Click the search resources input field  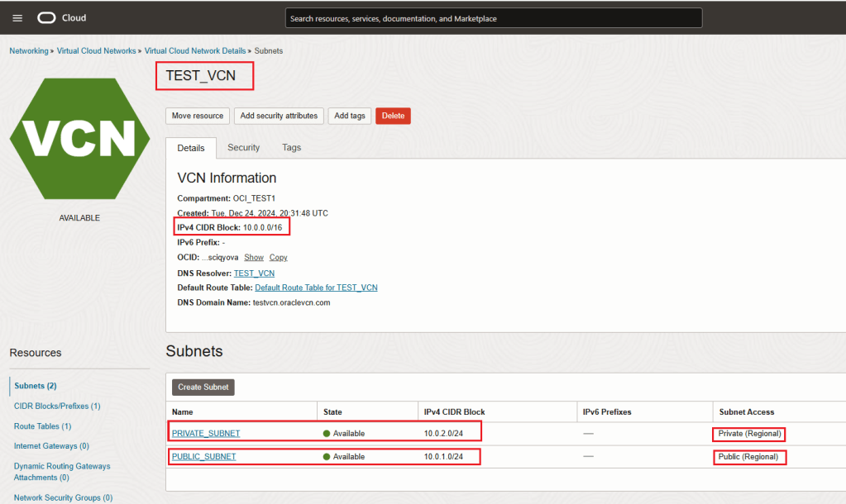[x=493, y=18]
